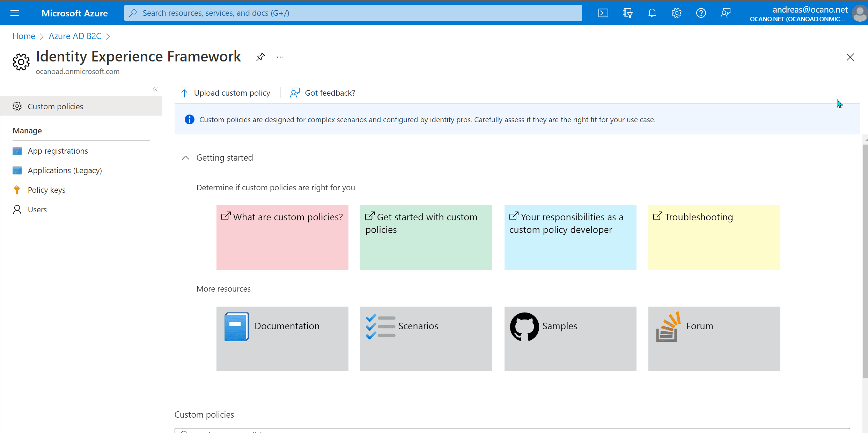The width and height of the screenshot is (868, 433).
Task: Click the help question mark icon
Action: click(x=701, y=13)
